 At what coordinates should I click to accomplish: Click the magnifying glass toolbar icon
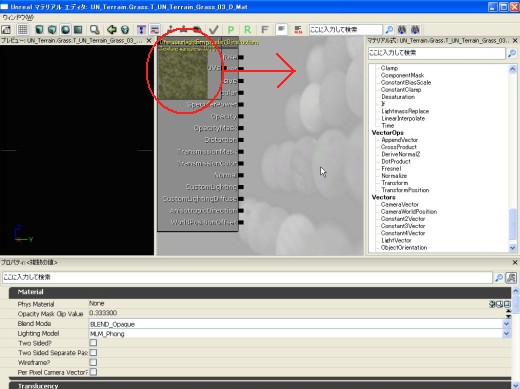pyautogui.click(x=95, y=30)
